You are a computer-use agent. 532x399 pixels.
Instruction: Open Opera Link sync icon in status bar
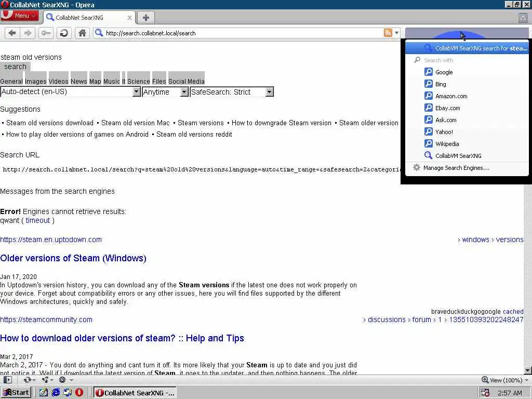29,380
